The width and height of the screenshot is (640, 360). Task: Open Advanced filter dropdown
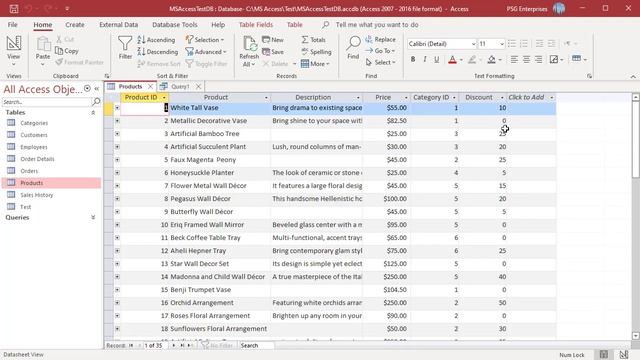coord(206,52)
